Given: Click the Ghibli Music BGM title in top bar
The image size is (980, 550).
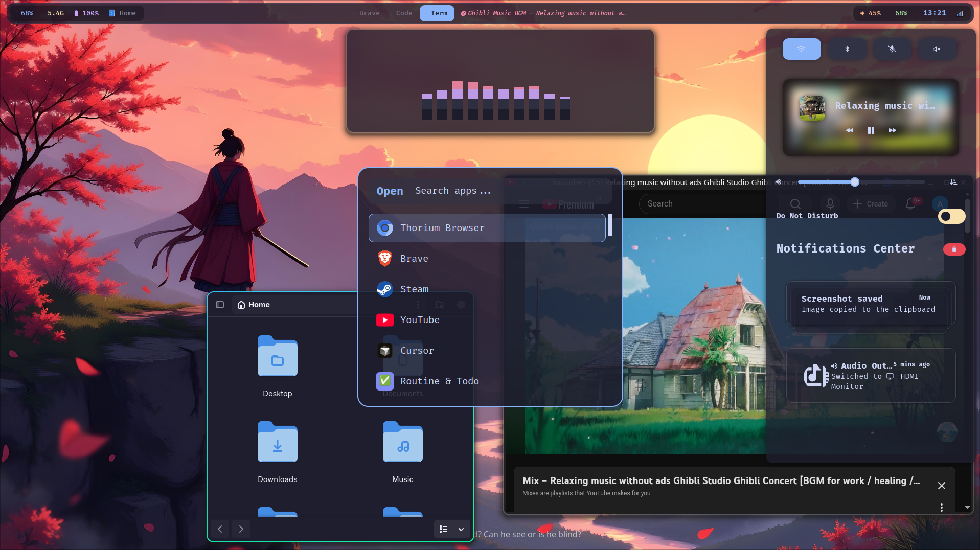Looking at the screenshot, I should [543, 13].
